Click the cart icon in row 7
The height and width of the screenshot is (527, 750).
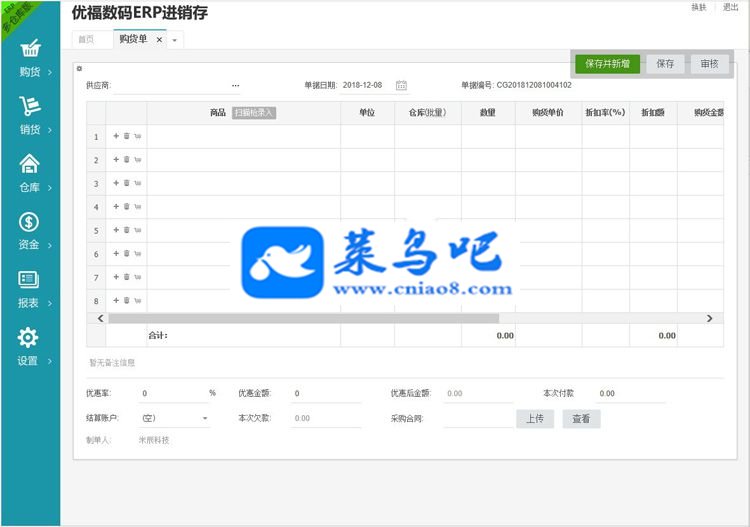pyautogui.click(x=138, y=277)
